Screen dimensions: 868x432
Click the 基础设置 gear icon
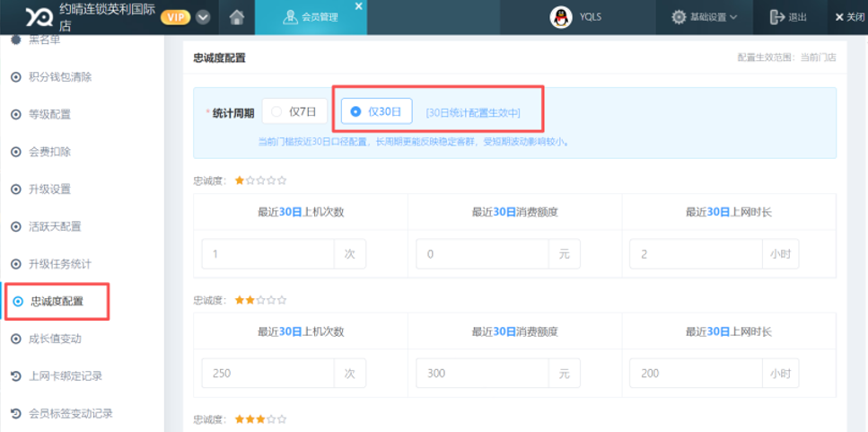[679, 17]
